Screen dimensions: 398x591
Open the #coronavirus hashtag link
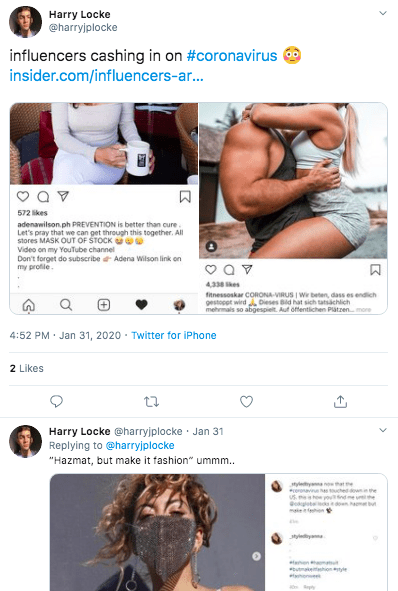coord(232,56)
